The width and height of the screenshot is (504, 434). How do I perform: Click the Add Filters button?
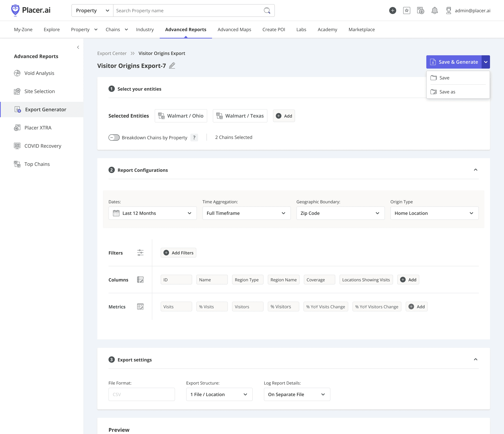(x=178, y=253)
